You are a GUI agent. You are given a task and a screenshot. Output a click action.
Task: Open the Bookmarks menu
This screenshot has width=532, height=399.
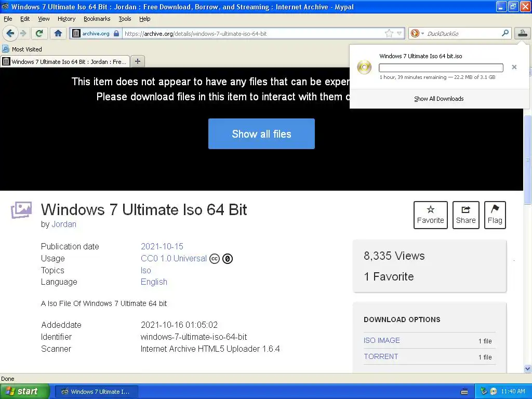[x=97, y=19]
